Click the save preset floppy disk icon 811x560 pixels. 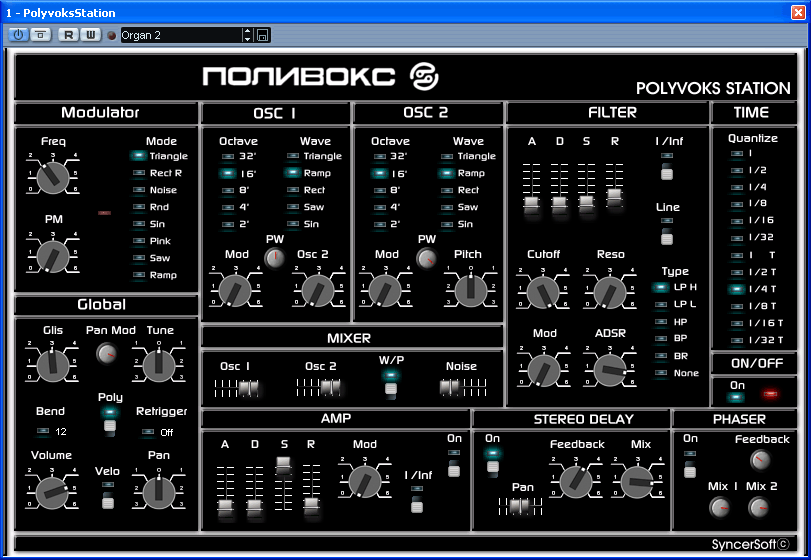click(x=263, y=35)
